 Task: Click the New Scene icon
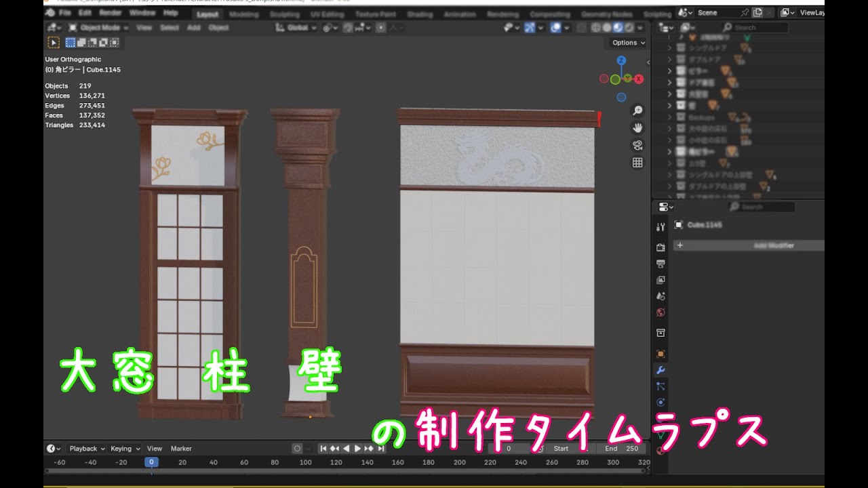click(757, 12)
